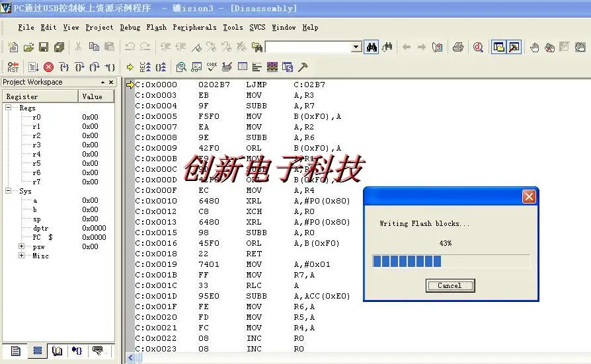Insert breakpoint using the hand icon
Screen dimensions: 591x364
tap(534, 47)
